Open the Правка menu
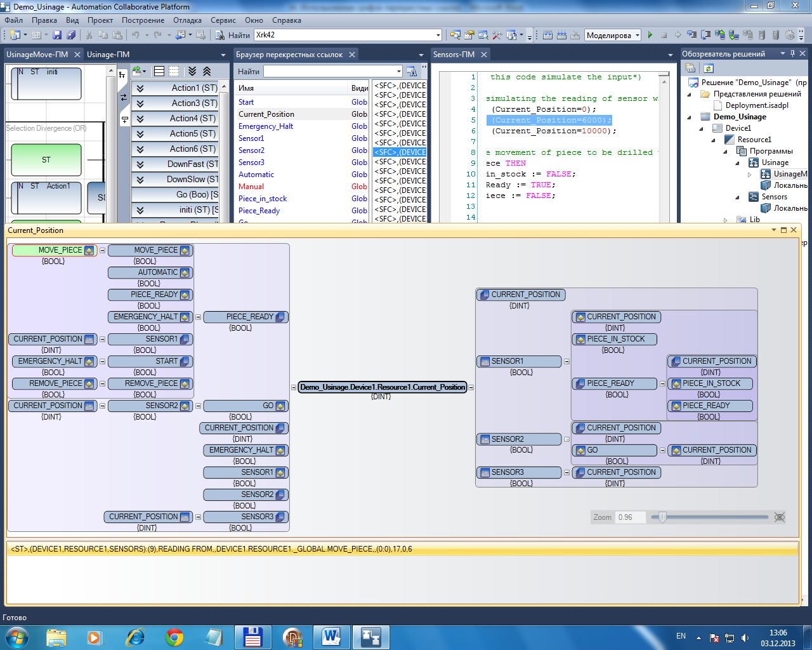This screenshot has width=812, height=650. coord(44,20)
